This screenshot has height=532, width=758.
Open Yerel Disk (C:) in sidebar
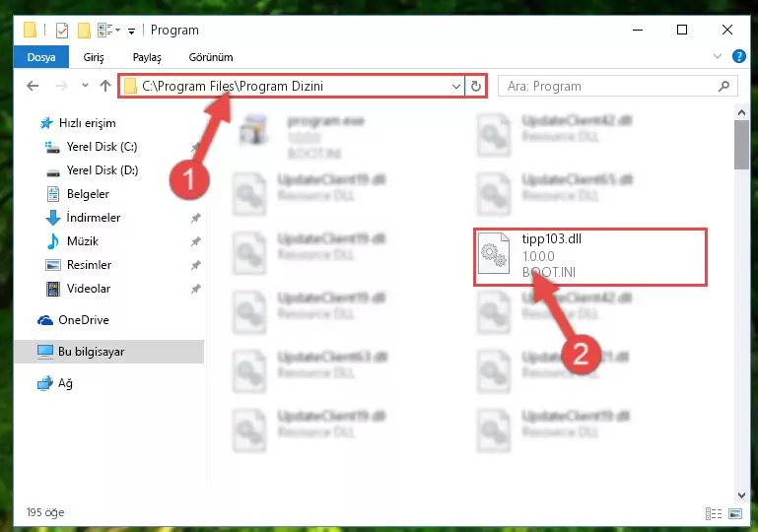coord(102,147)
